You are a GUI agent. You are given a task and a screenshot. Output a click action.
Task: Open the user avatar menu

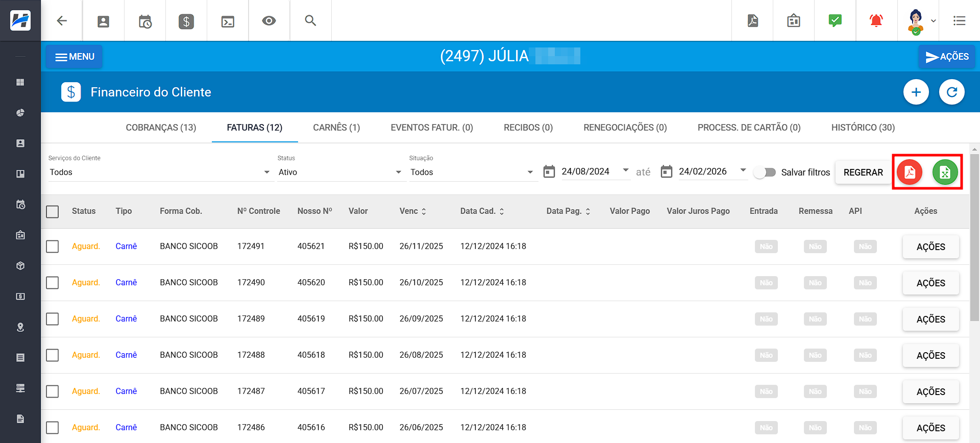pos(917,21)
